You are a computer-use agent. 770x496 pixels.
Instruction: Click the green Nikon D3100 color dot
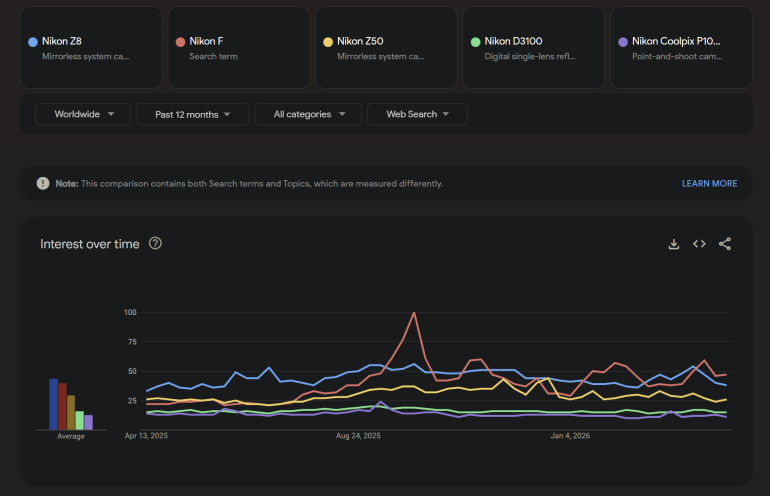475,42
